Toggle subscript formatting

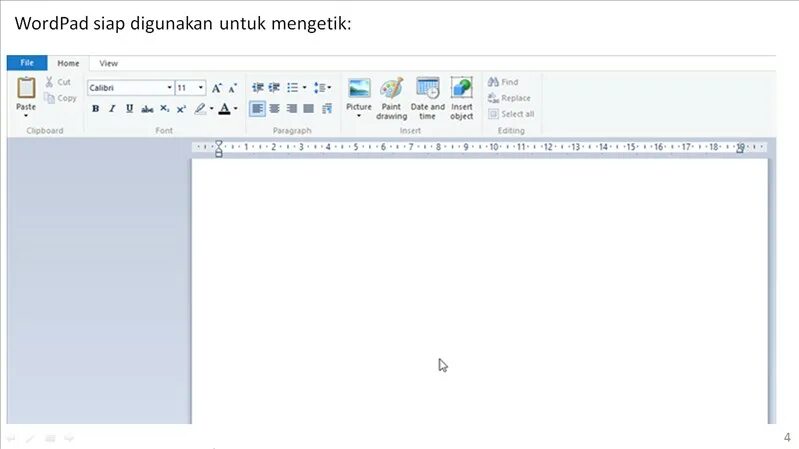pos(164,109)
